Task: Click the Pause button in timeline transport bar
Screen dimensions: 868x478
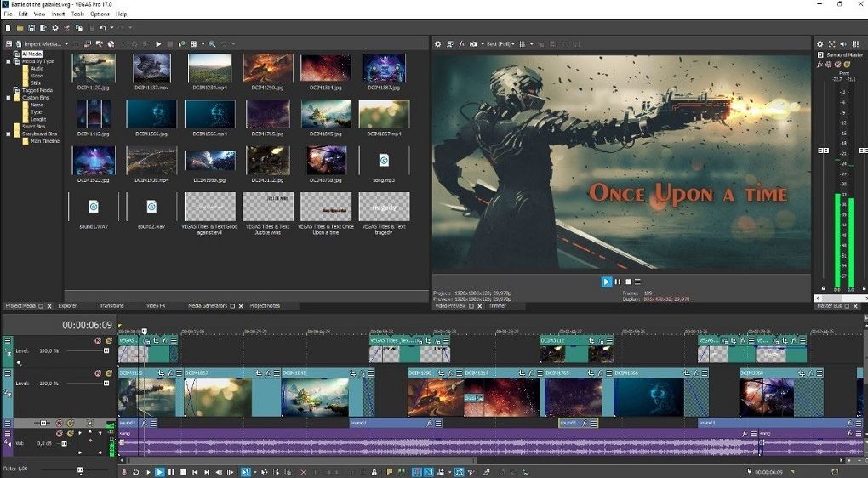Action: click(171, 472)
